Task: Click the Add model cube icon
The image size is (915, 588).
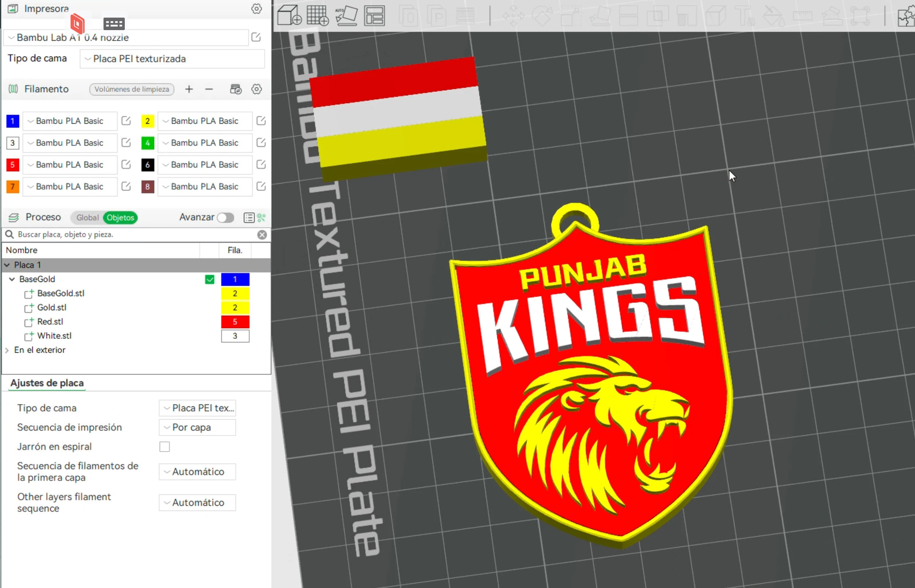Action: tap(289, 15)
